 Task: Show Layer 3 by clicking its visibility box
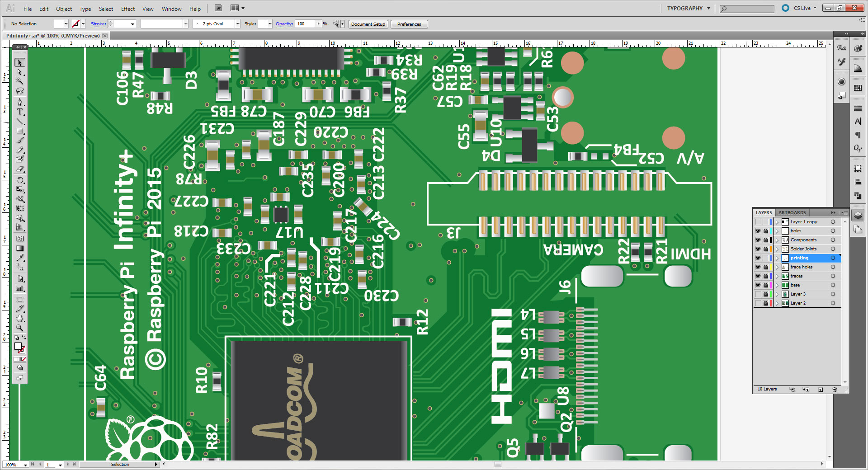758,294
